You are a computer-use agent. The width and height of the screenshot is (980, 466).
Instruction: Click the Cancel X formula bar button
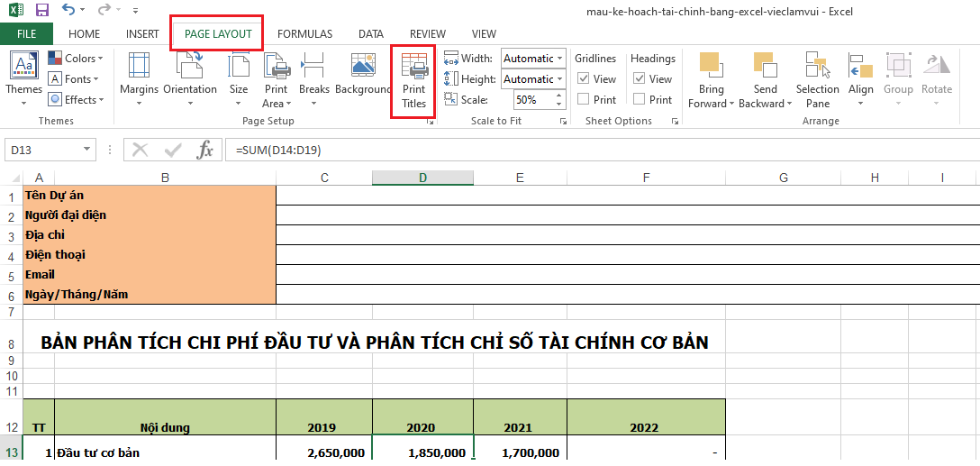click(x=141, y=151)
